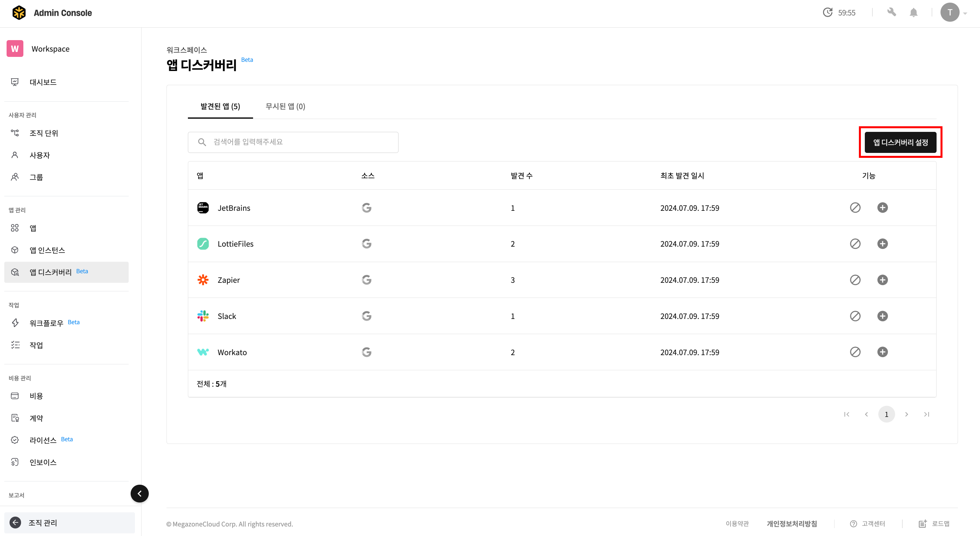This screenshot has width=980, height=536.
Task: Click the LottieFiles app icon
Action: [x=203, y=244]
